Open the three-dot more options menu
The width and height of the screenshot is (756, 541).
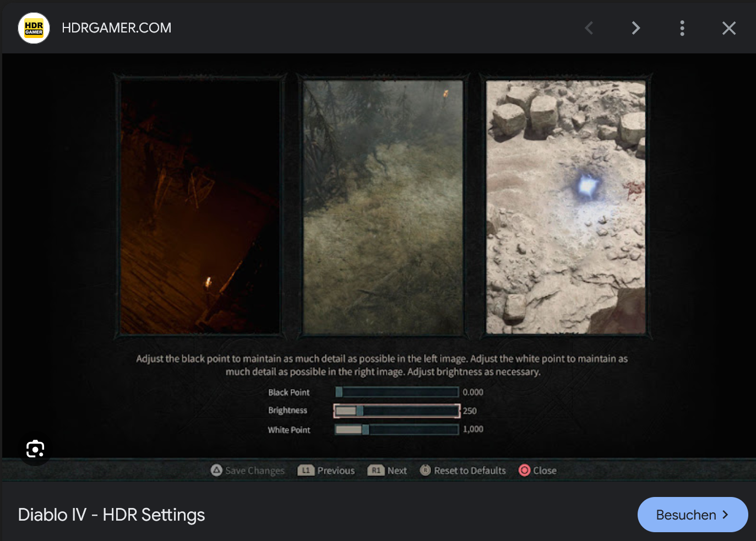682,28
